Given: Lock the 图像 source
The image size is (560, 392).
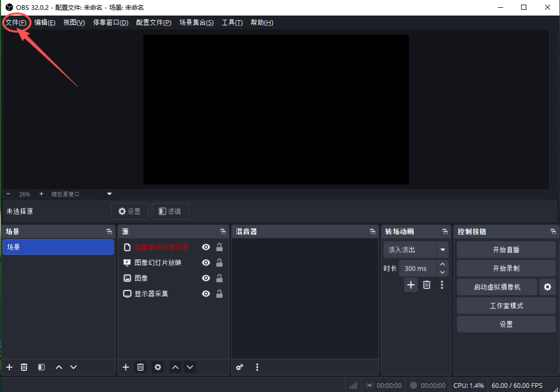Looking at the screenshot, I should pyautogui.click(x=219, y=278).
